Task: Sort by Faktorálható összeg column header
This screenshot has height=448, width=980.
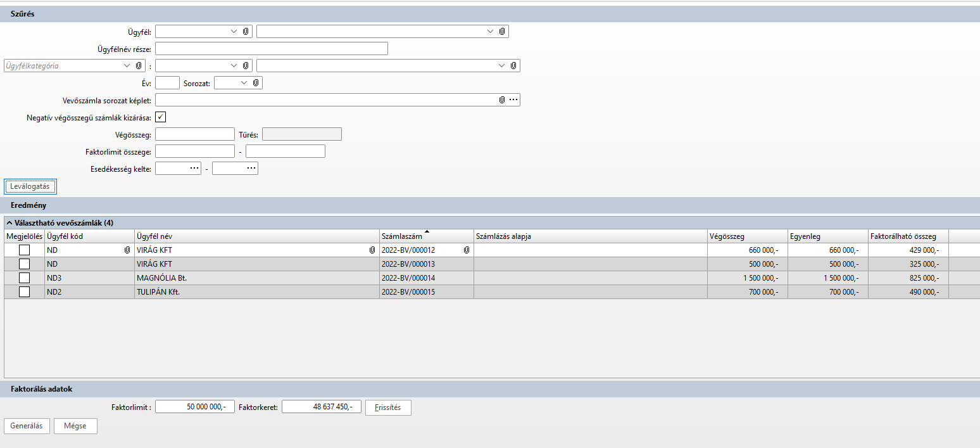Action: click(908, 236)
